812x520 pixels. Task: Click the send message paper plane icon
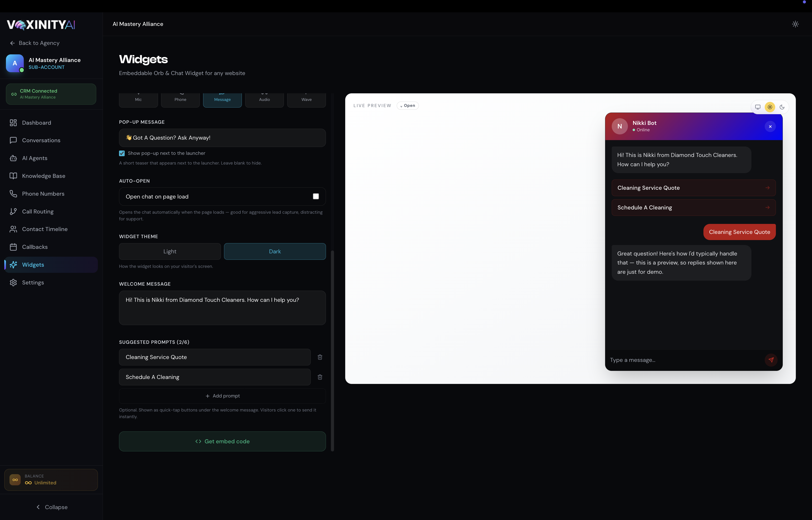click(x=771, y=360)
